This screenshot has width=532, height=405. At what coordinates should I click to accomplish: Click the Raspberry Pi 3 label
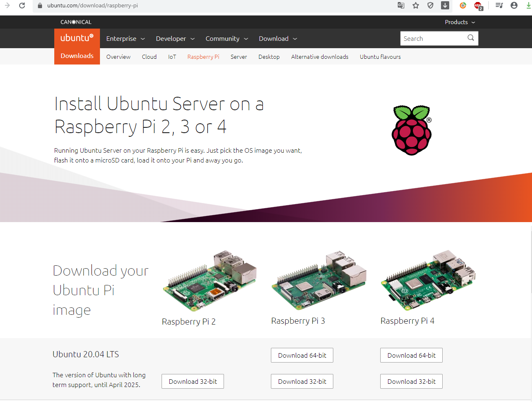click(x=298, y=321)
